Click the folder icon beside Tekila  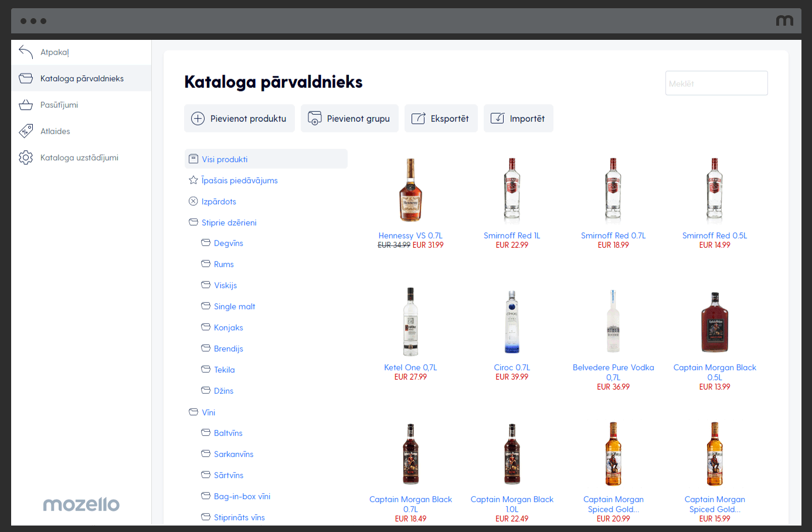coord(206,370)
